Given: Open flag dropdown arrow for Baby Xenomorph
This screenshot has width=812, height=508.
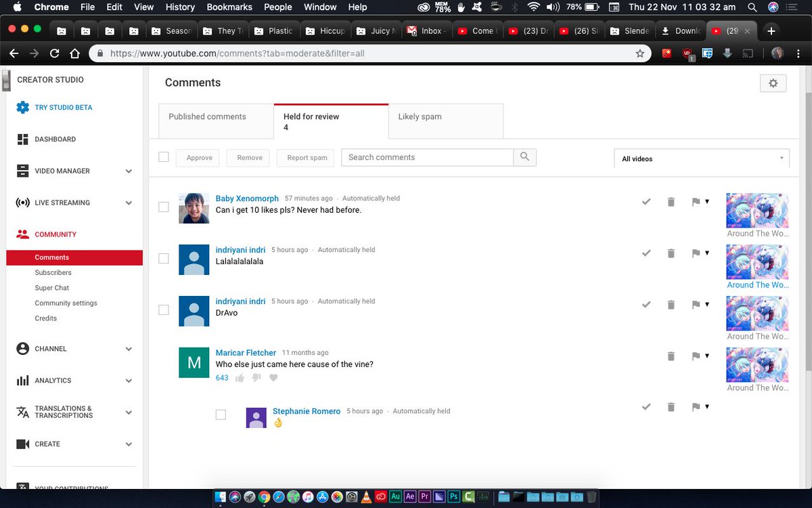Looking at the screenshot, I should [707, 201].
